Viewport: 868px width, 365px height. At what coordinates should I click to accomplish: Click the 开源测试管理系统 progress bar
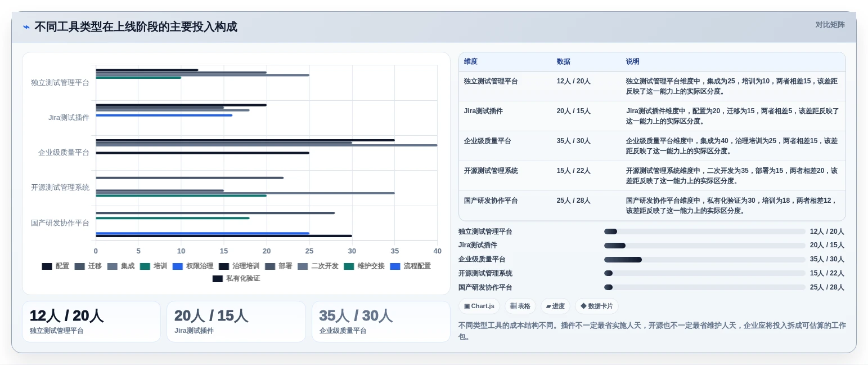704,273
